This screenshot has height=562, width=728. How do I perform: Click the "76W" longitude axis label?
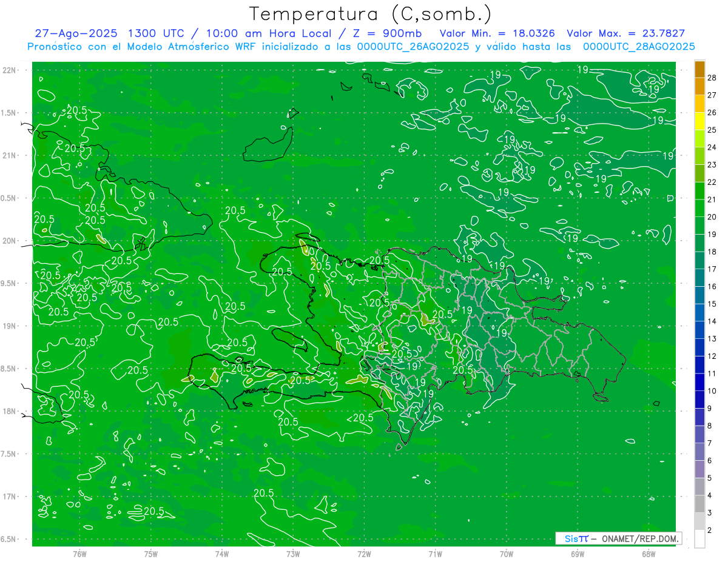click(79, 554)
